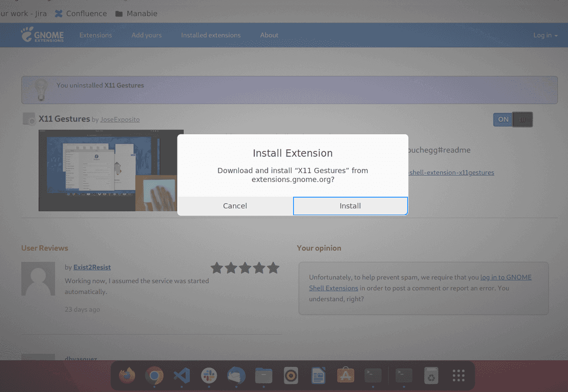
Task: Open Thunderbird from the dock
Action: click(236, 375)
